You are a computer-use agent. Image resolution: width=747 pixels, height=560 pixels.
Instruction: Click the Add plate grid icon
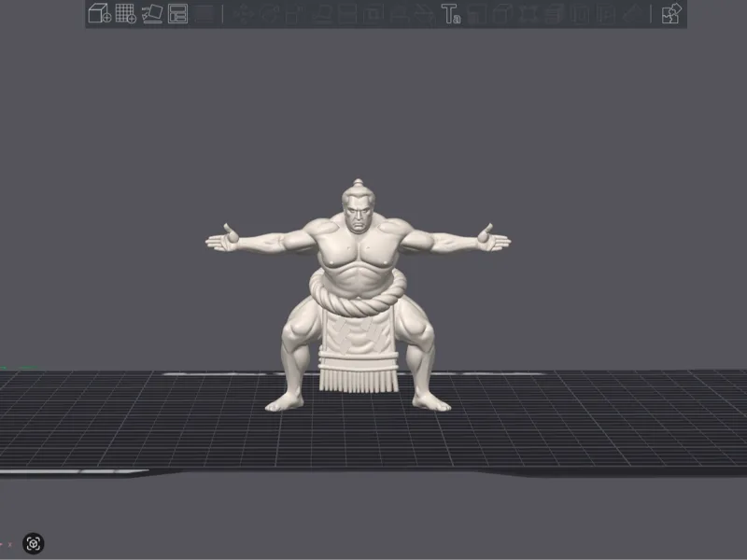click(x=126, y=13)
